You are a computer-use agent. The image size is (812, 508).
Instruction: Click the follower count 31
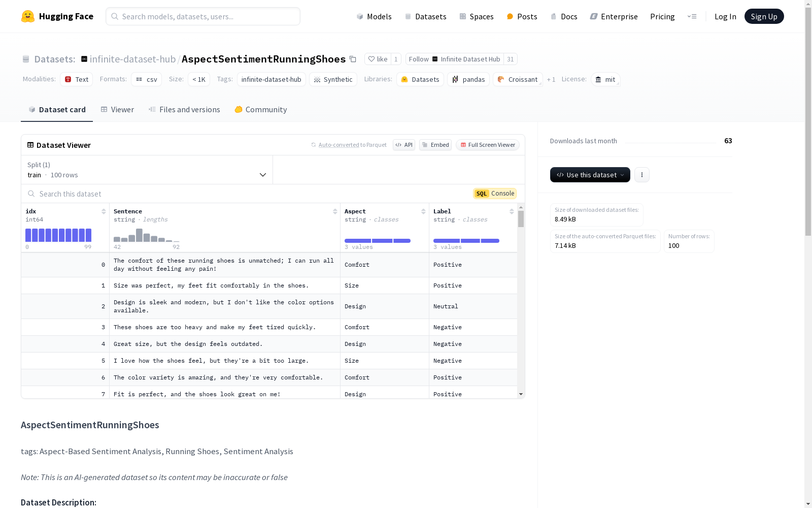coord(511,59)
